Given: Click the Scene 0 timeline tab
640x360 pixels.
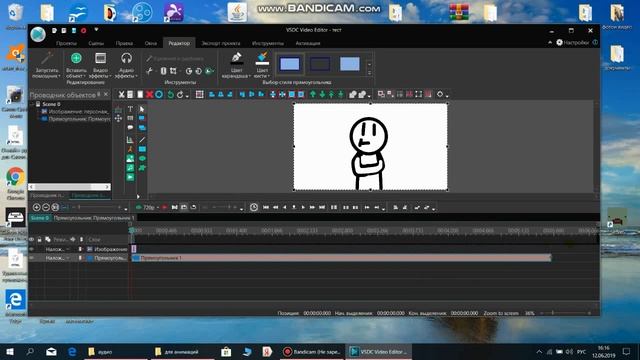Looking at the screenshot, I should (40, 218).
